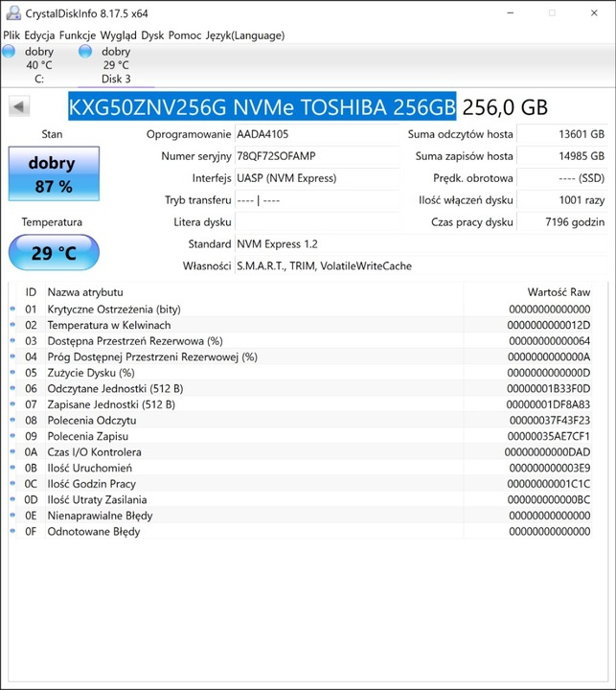The width and height of the screenshot is (616, 690).
Task: Open the Funkcje menu
Action: click(x=78, y=35)
